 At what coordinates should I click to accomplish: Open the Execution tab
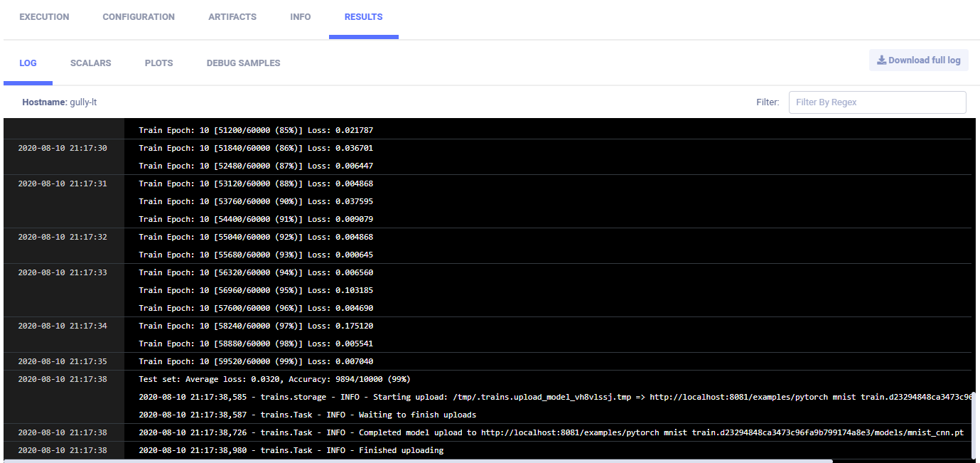click(44, 17)
